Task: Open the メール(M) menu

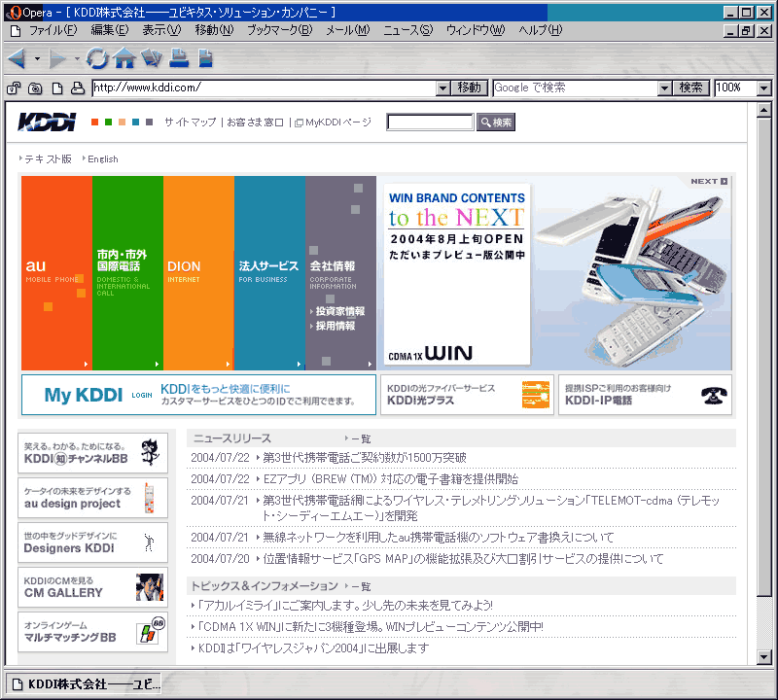Action: pos(348,31)
